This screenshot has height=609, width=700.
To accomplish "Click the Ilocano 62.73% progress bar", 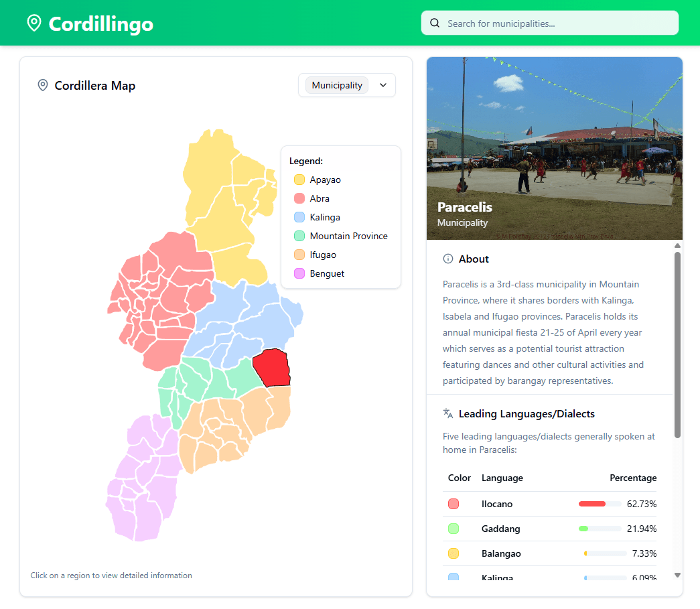I will pos(600,504).
